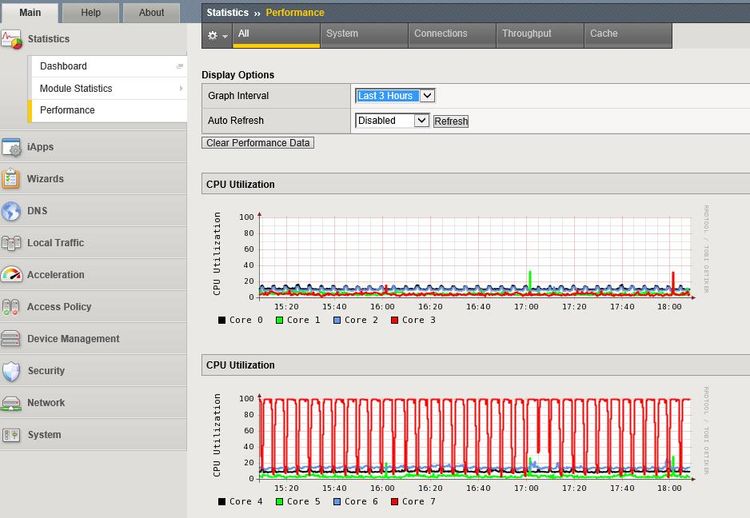Open iApps via its sidebar icon

coord(12,147)
